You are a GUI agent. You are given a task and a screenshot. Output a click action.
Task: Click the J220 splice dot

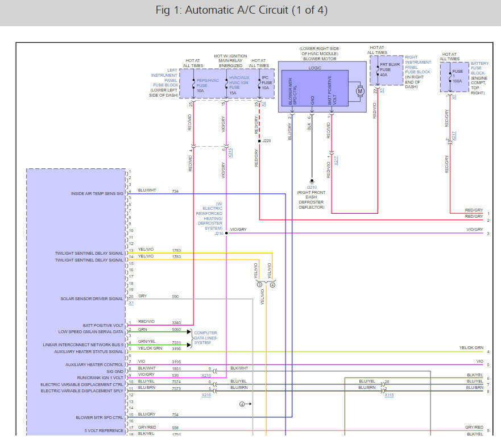click(x=259, y=141)
